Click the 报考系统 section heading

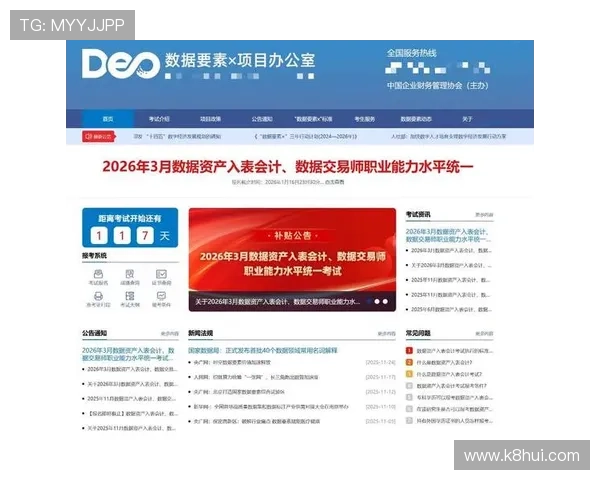(x=94, y=256)
